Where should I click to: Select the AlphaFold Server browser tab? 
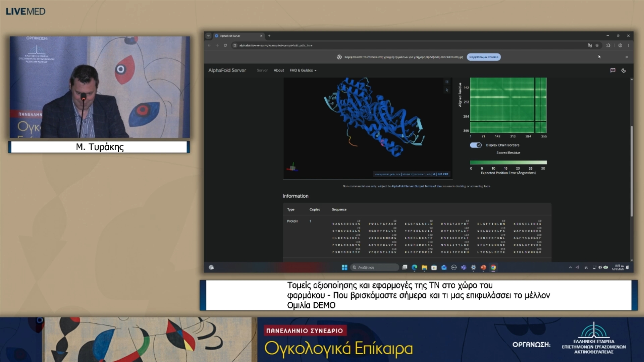tap(238, 36)
